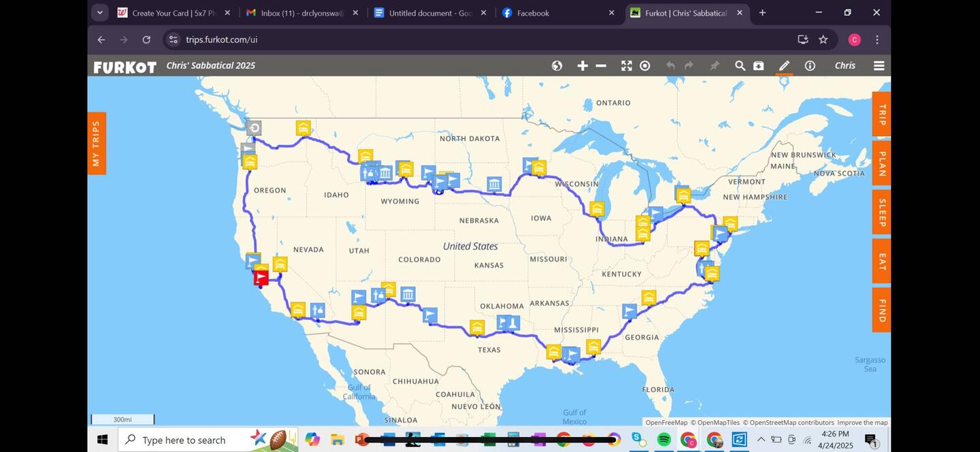Select the blue flag marker in west Texas
Viewport: 980px width, 452px height.
pyautogui.click(x=429, y=314)
